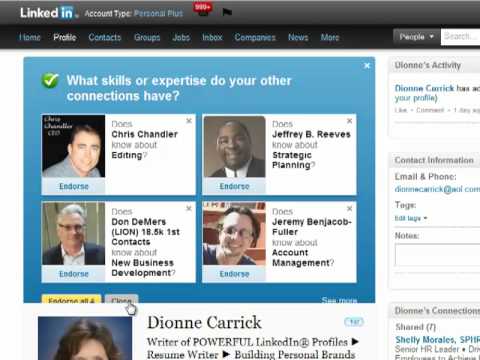Click the Dionne Carrick name heading
The height and width of the screenshot is (360, 480).
click(x=204, y=323)
